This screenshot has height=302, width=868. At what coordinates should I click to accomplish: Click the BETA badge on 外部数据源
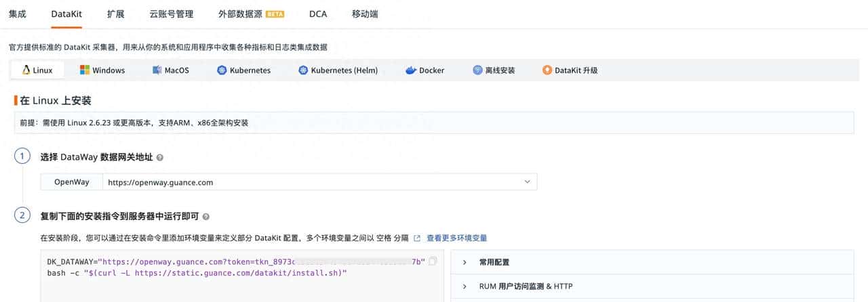click(x=275, y=14)
